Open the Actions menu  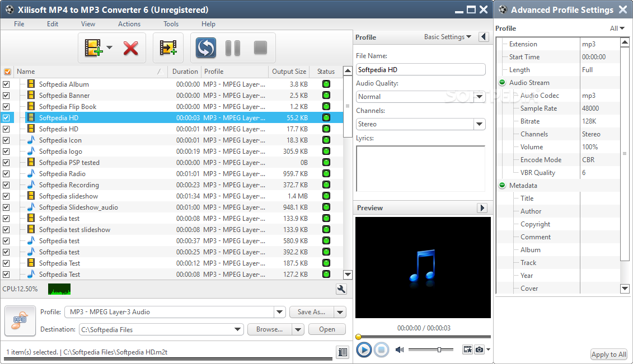129,24
